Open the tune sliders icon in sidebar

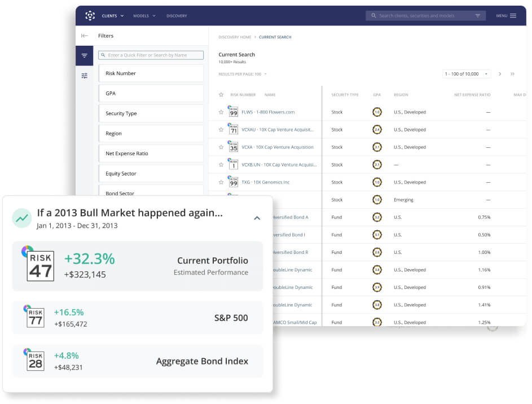(85, 76)
